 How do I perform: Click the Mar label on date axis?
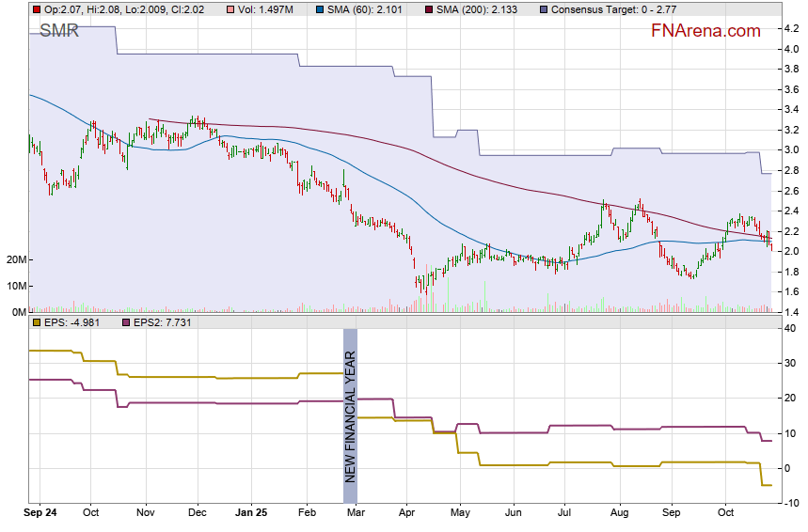(x=356, y=514)
